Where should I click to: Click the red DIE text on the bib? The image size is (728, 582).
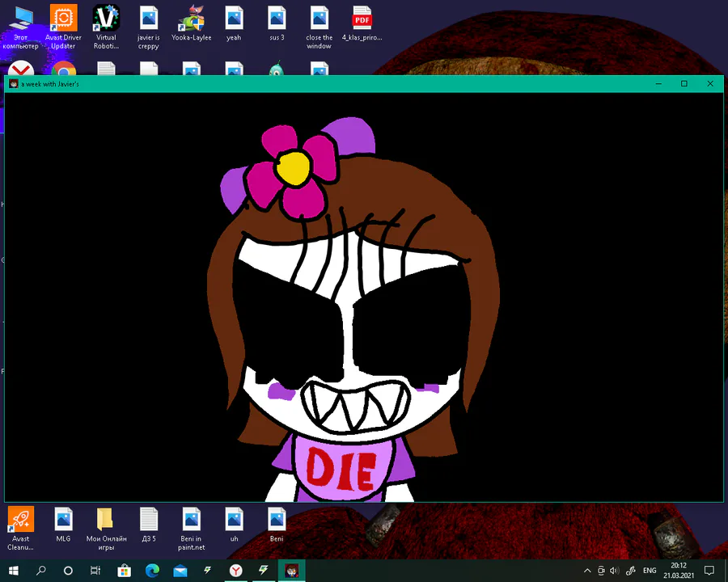341,470
